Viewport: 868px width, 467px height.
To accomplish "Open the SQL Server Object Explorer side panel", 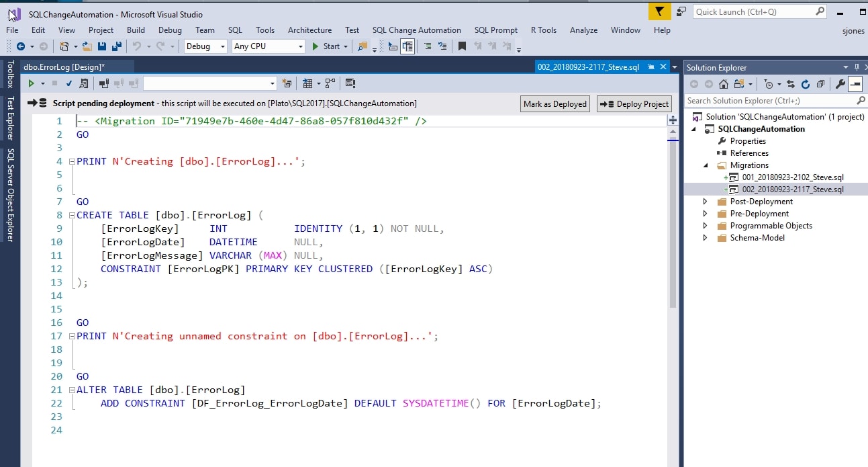I will click(x=9, y=194).
